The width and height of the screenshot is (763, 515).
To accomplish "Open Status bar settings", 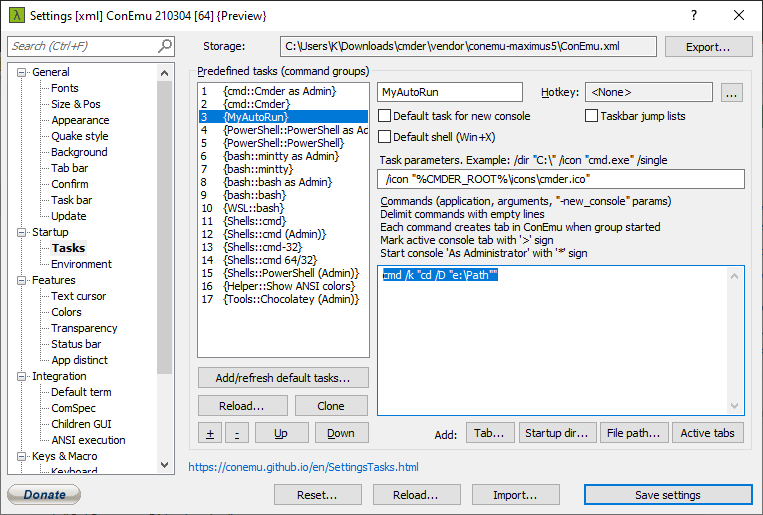I will (76, 344).
